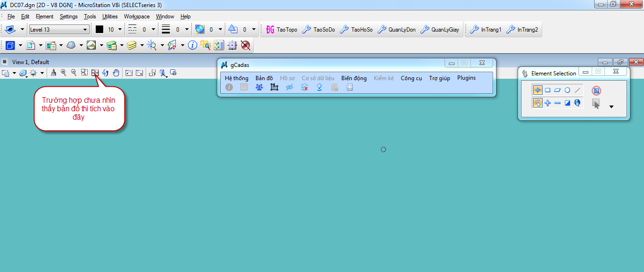Expand the Element Selection extended settings arrow
The image size is (644, 272).
tap(611, 107)
